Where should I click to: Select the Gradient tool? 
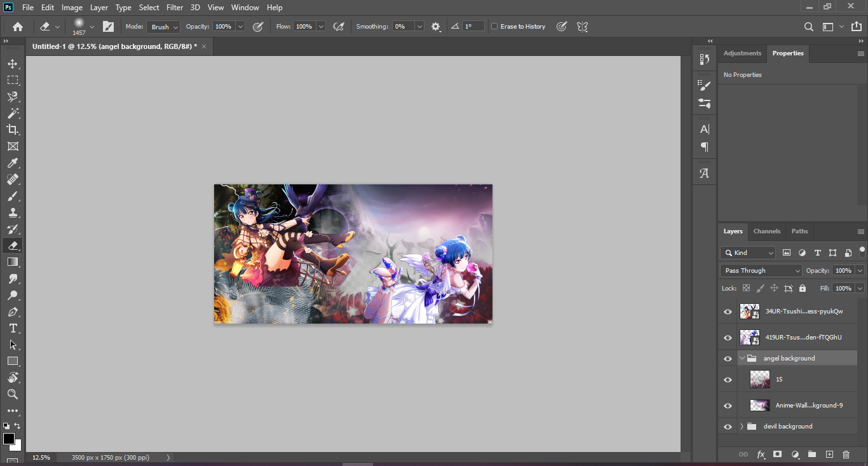12,262
